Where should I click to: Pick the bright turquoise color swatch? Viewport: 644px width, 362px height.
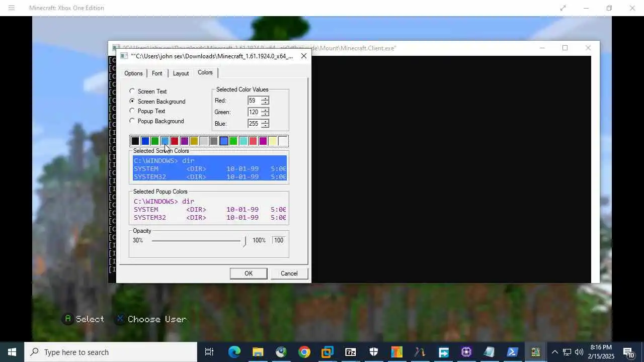tap(244, 141)
